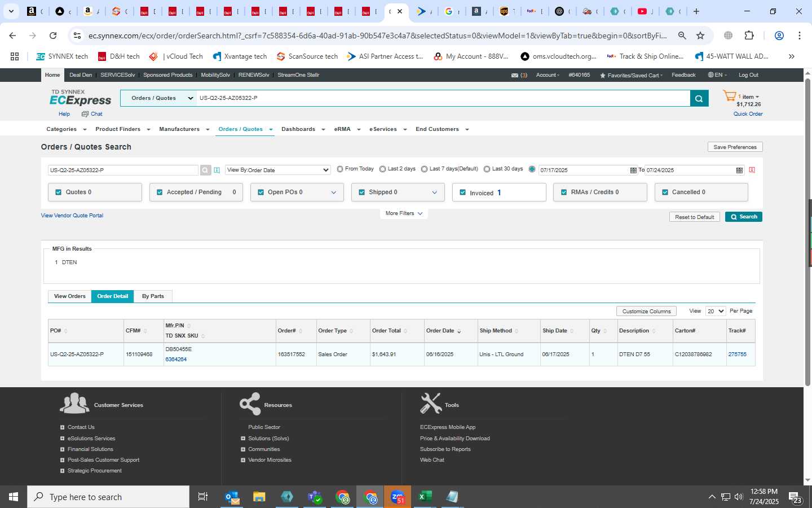Click the magnifier search button in header
812x508 pixels.
[699, 98]
